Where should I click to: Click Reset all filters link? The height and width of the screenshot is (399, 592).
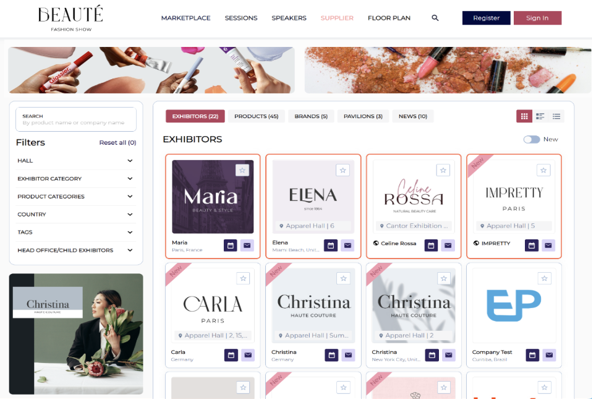117,143
